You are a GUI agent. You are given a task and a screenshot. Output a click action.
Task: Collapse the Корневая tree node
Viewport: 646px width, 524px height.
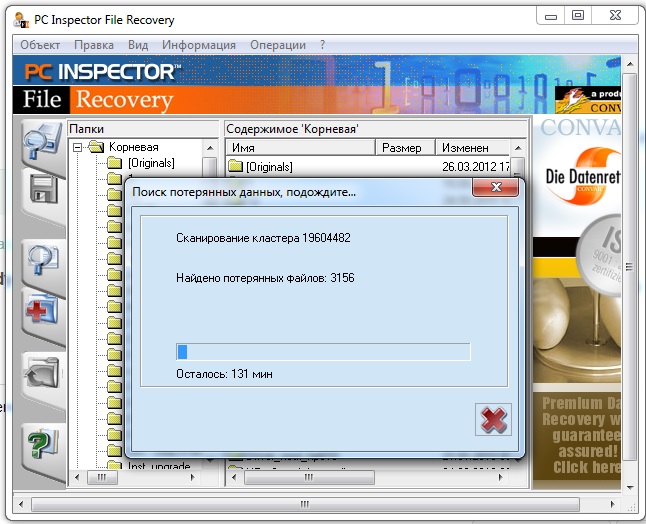pyautogui.click(x=77, y=147)
